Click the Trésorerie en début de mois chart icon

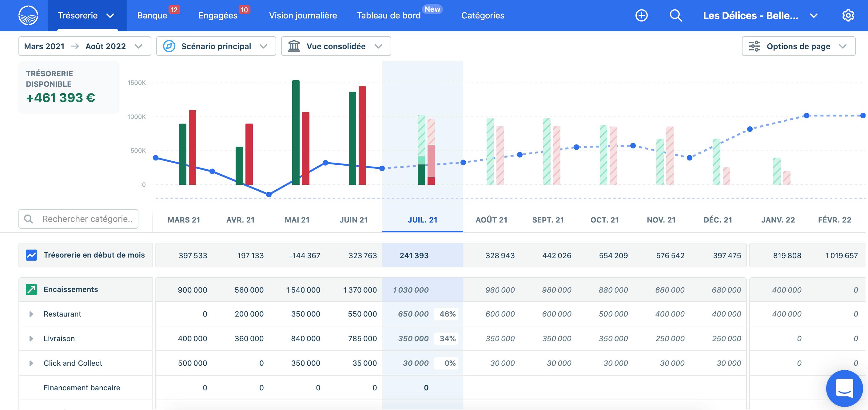31,255
